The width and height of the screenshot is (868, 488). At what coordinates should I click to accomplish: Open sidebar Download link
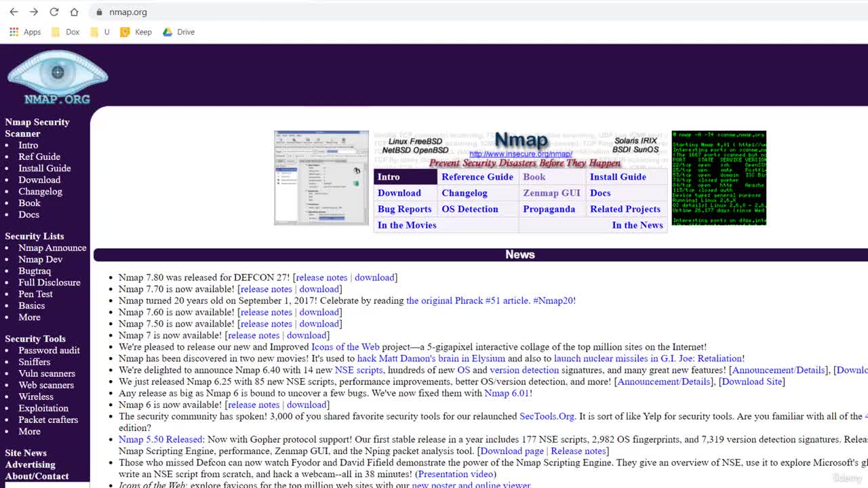point(39,180)
